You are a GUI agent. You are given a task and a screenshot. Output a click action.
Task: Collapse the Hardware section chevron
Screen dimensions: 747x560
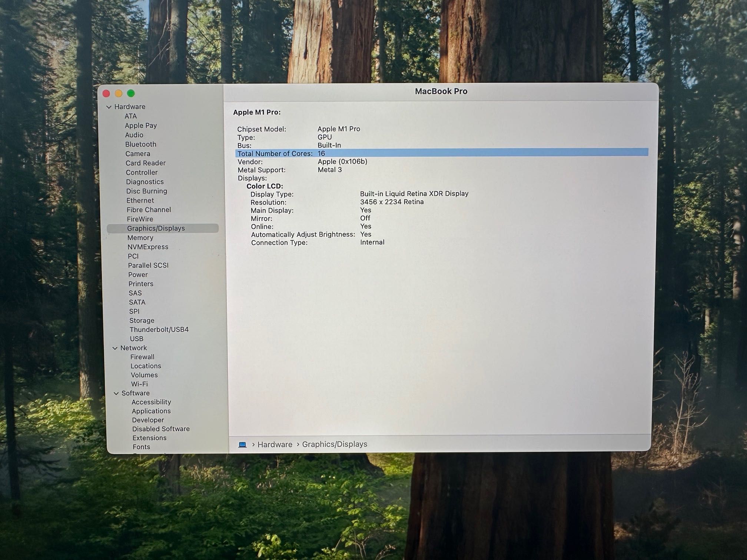[x=109, y=107]
